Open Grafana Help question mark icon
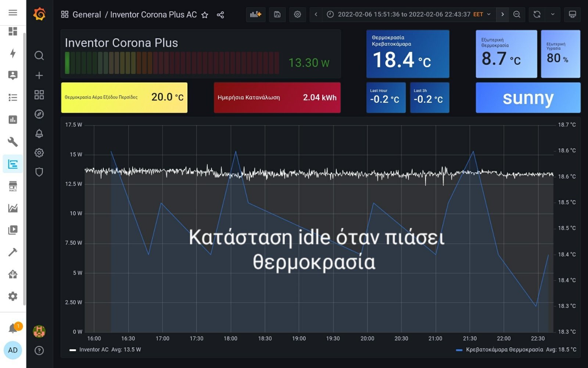The width and height of the screenshot is (588, 368). (39, 351)
